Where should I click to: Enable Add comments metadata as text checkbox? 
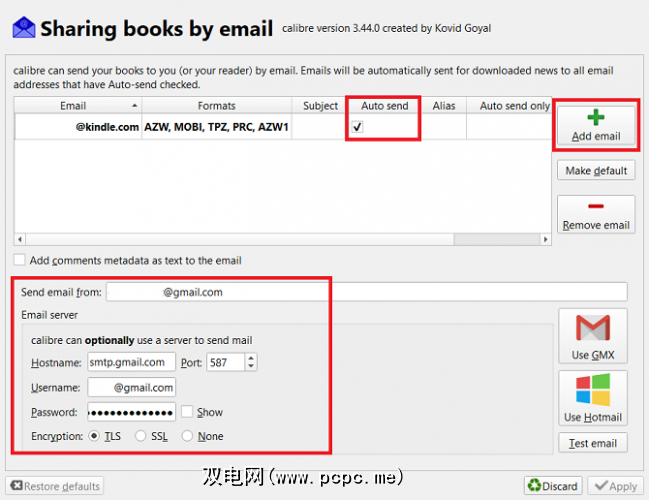coord(19,260)
